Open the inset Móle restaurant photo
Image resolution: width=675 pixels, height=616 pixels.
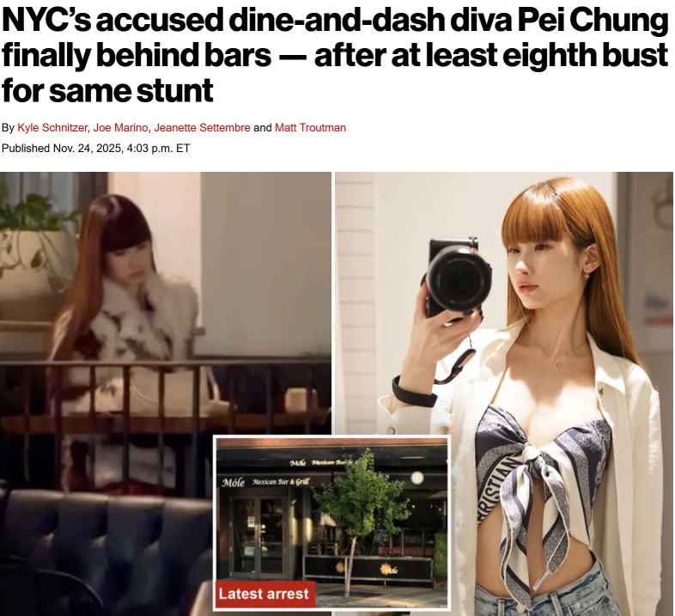pyautogui.click(x=331, y=523)
